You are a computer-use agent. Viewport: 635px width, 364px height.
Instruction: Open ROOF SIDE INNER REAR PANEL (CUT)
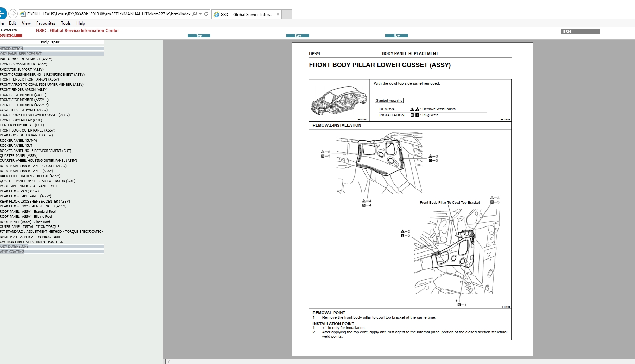click(x=29, y=186)
